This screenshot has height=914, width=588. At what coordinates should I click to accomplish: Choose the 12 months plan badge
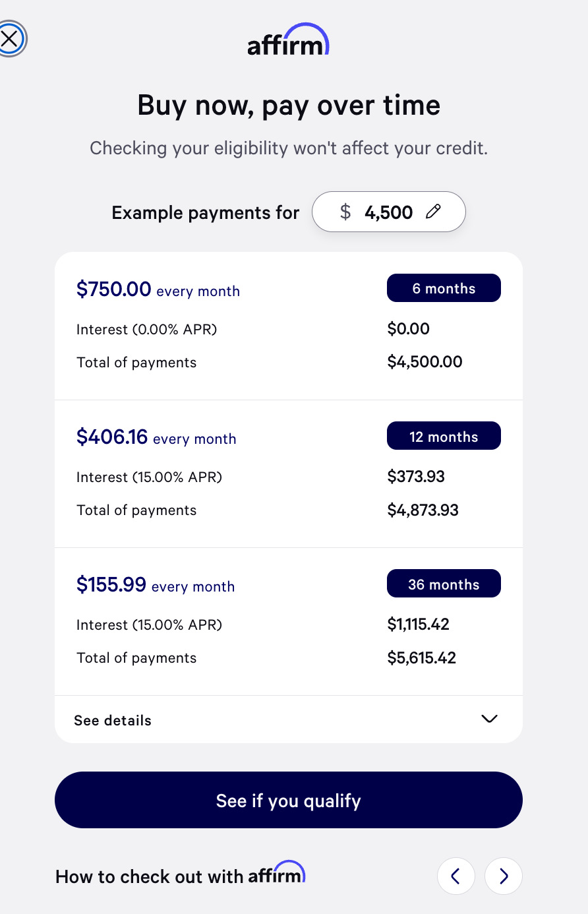444,436
